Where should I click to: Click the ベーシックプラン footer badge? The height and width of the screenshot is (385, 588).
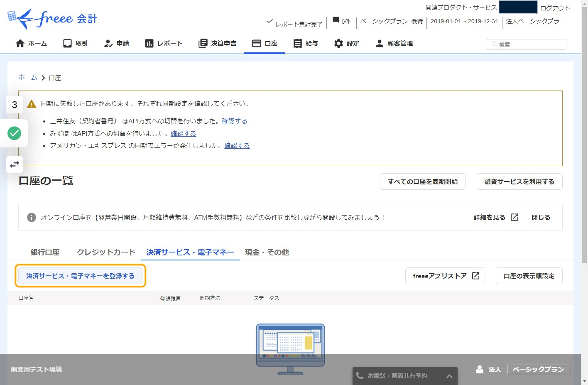coord(539,369)
